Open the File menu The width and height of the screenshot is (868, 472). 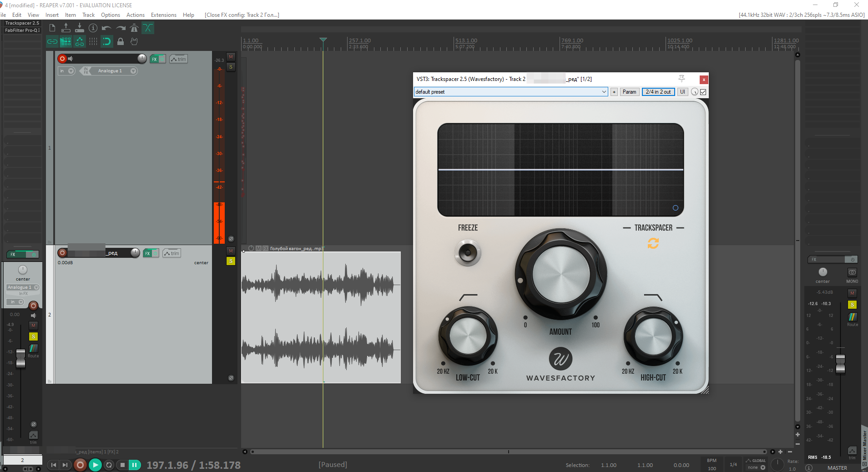pos(3,15)
